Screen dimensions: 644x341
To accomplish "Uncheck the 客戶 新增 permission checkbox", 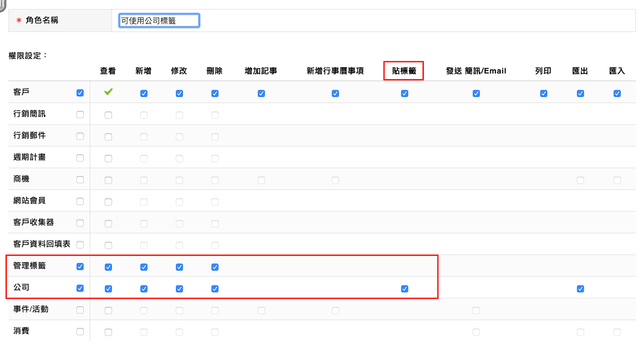I will [144, 94].
